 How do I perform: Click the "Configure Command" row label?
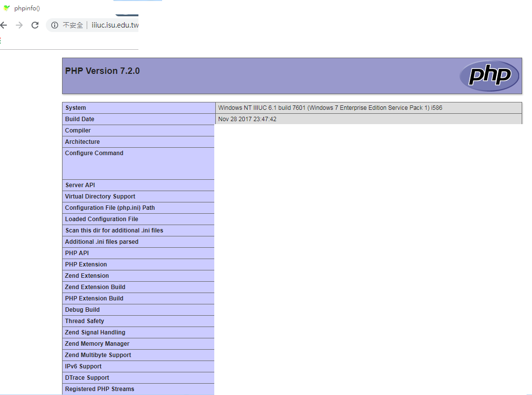click(94, 153)
